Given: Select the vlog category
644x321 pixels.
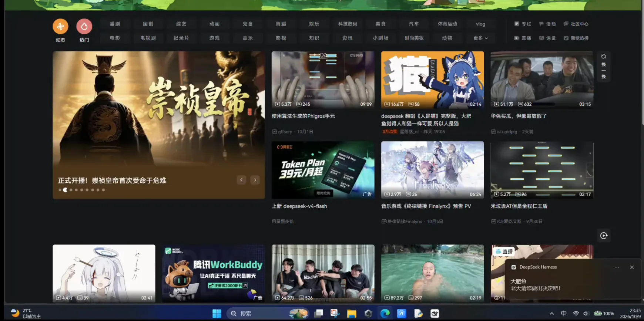Looking at the screenshot, I should point(480,24).
